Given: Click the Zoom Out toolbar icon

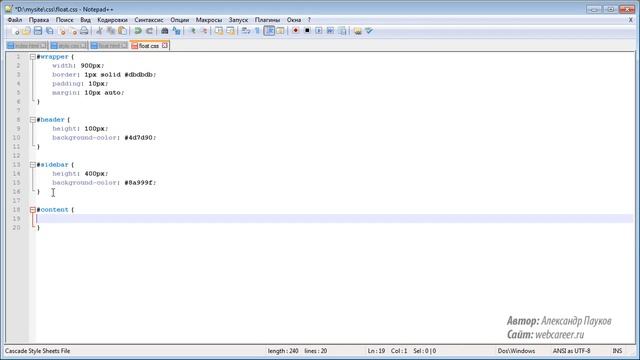Looking at the screenshot, I should tap(204, 31).
